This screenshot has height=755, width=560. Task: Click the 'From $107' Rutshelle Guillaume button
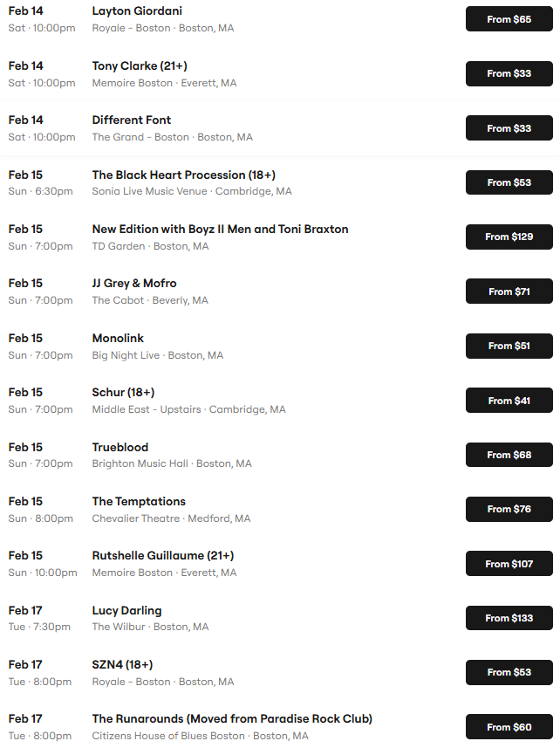509,564
